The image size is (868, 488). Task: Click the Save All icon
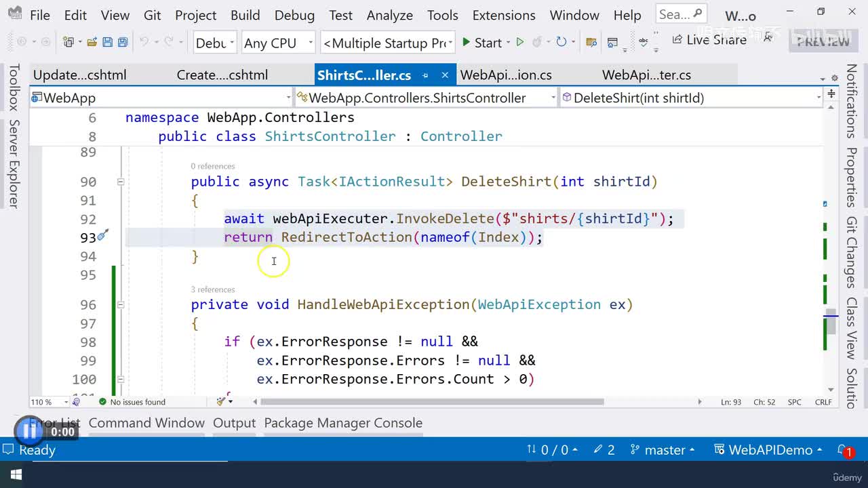click(x=123, y=42)
